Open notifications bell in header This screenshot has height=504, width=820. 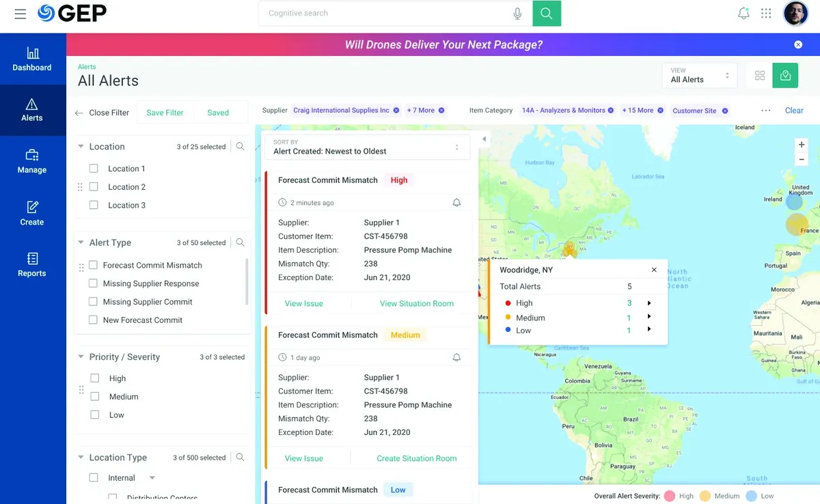[x=743, y=14]
